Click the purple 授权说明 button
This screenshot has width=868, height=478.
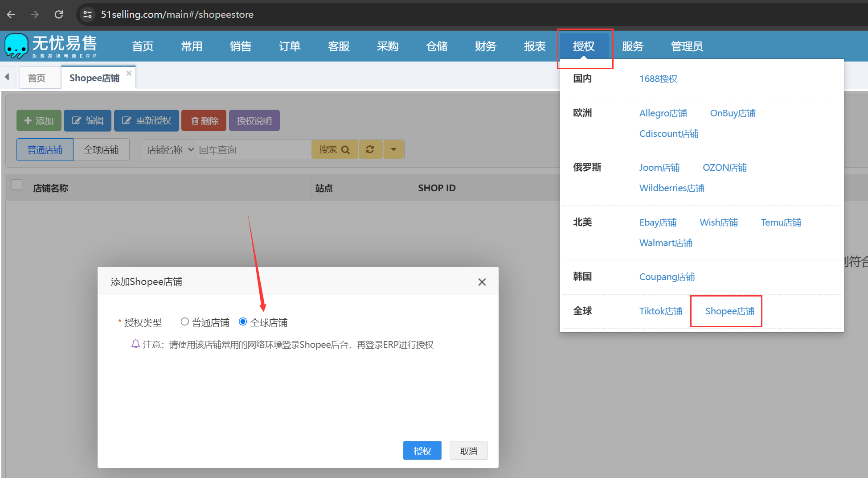[x=254, y=120]
